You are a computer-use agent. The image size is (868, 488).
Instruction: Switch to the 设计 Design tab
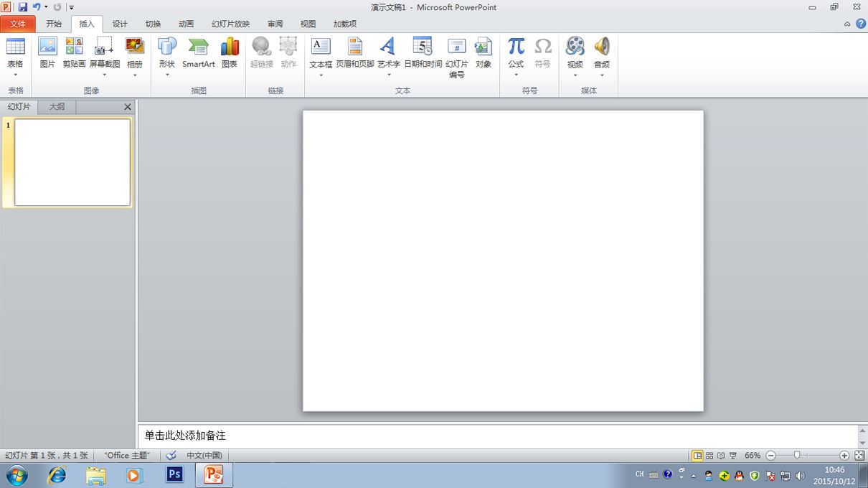(x=120, y=24)
